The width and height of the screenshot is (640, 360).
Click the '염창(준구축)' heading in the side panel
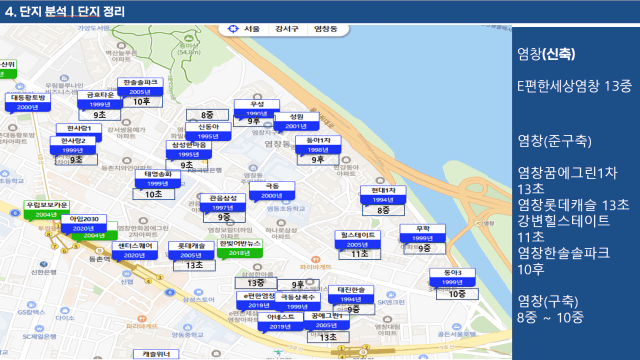pyautogui.click(x=554, y=141)
